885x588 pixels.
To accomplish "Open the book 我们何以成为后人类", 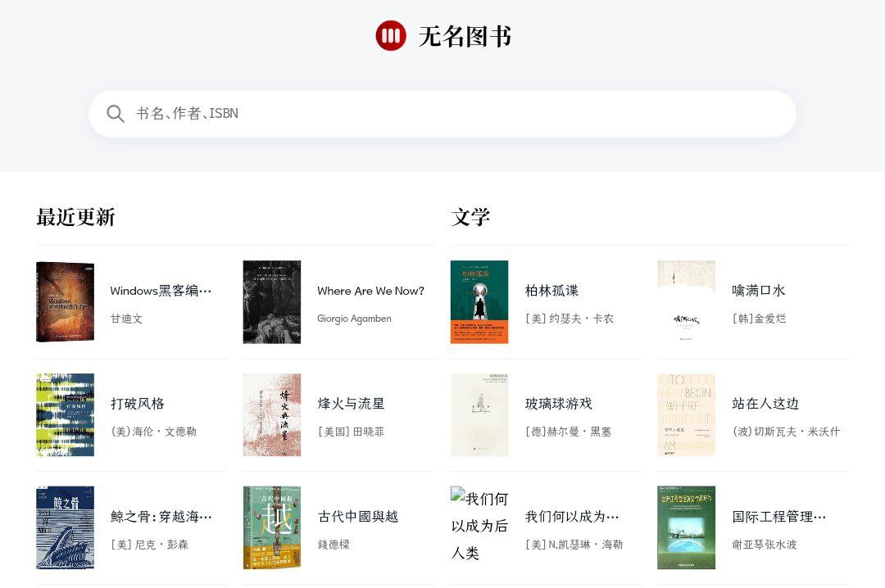I will click(573, 517).
